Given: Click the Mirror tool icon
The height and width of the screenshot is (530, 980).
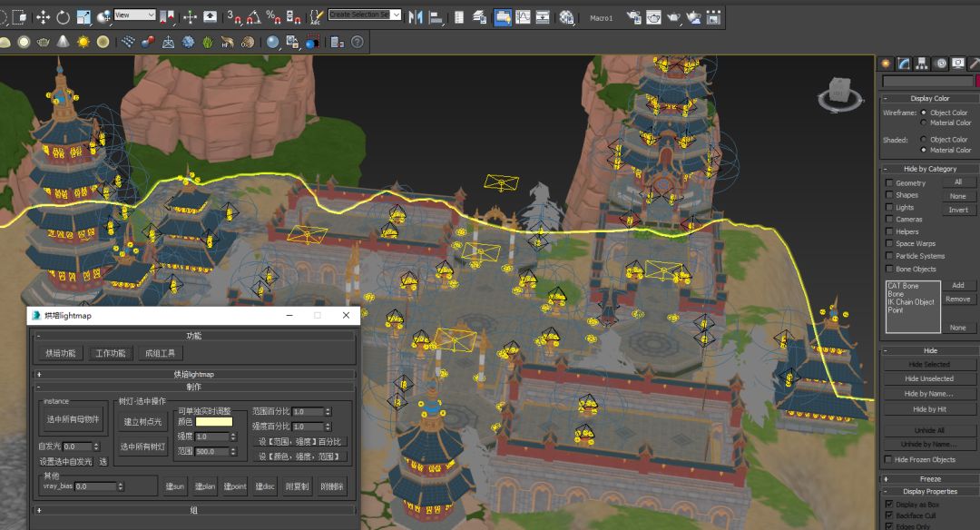Looking at the screenshot, I should tap(416, 16).
